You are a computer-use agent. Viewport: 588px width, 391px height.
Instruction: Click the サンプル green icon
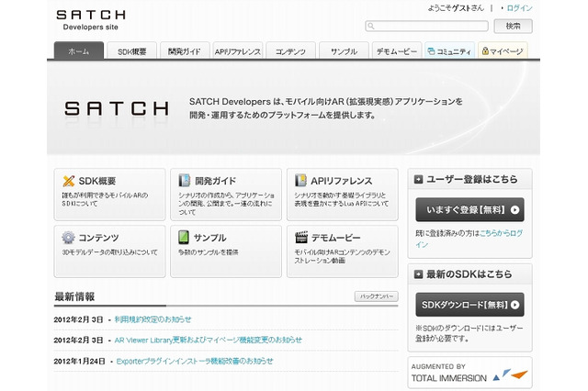tap(185, 237)
